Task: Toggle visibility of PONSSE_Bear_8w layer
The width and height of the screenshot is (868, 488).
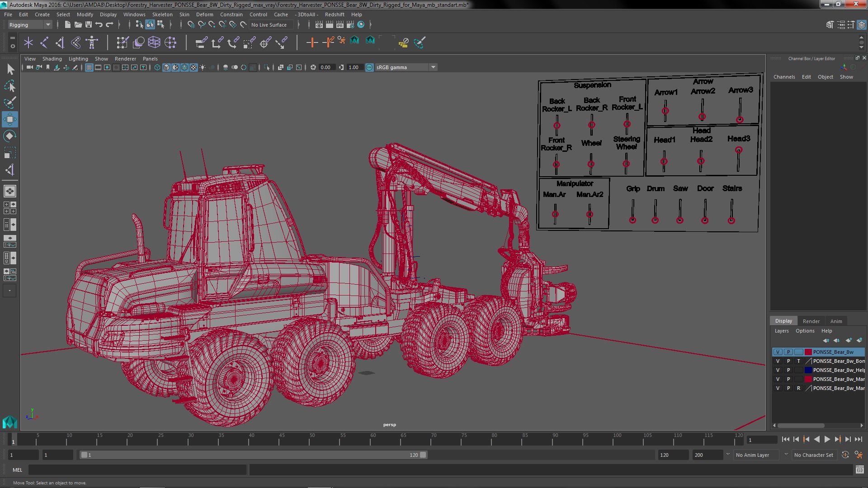Action: pyautogui.click(x=778, y=352)
